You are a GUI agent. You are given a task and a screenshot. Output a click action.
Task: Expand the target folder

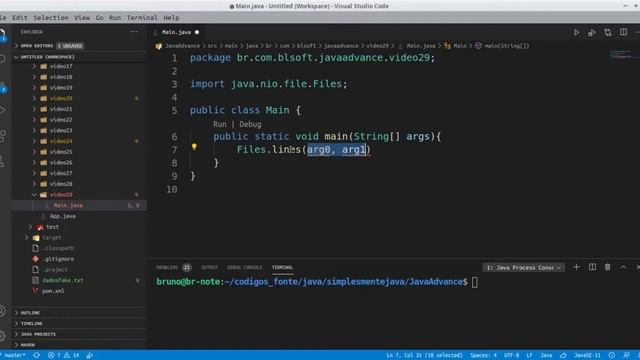(27, 238)
